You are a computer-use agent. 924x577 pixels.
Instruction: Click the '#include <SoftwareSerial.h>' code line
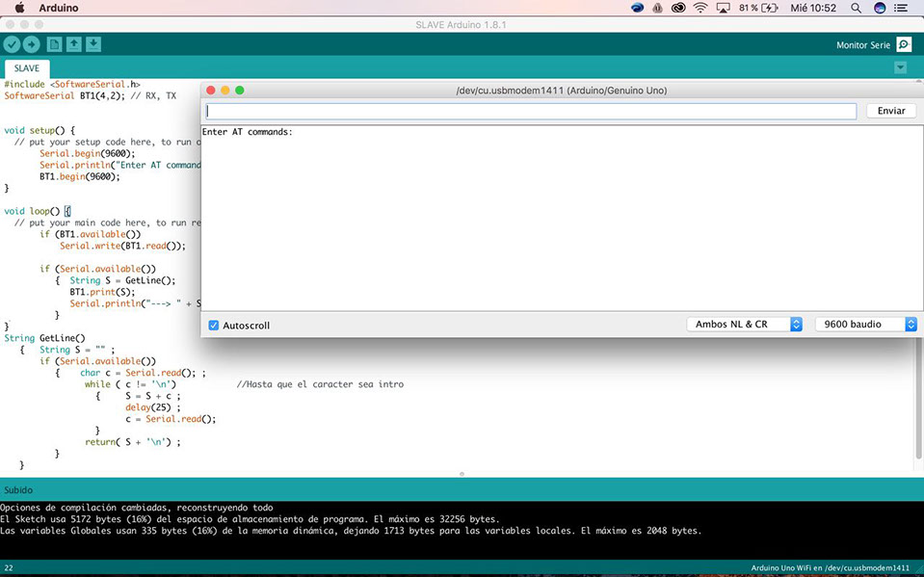pos(72,84)
